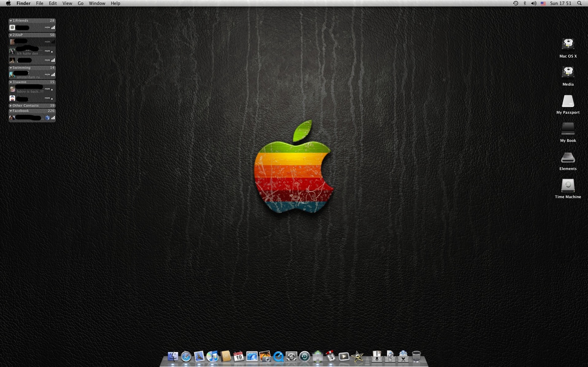The height and width of the screenshot is (367, 588).
Task: Open the Trash in the Dock
Action: [416, 356]
